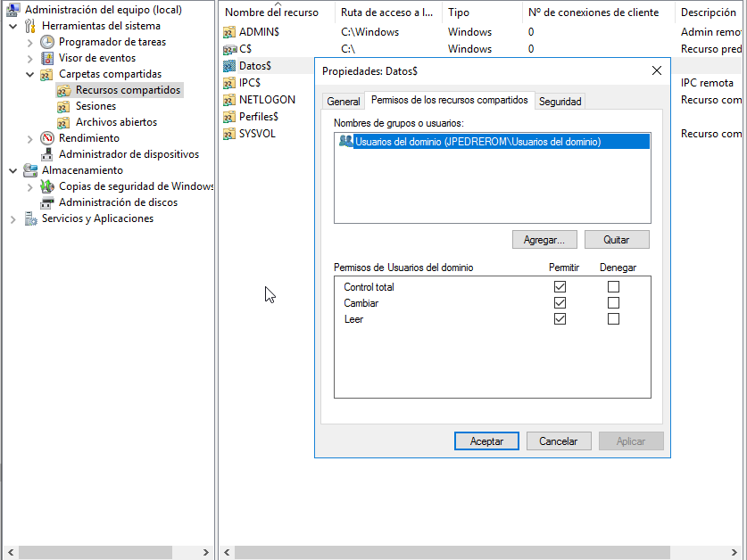This screenshot has height=560, width=747.
Task: Collapse the Carpetas compartidas node
Action: tap(29, 74)
